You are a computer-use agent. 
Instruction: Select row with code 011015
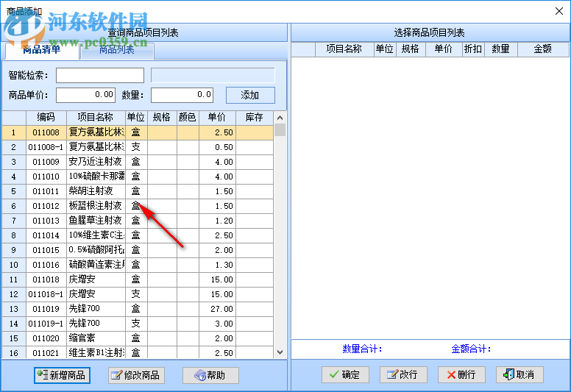[x=138, y=250]
